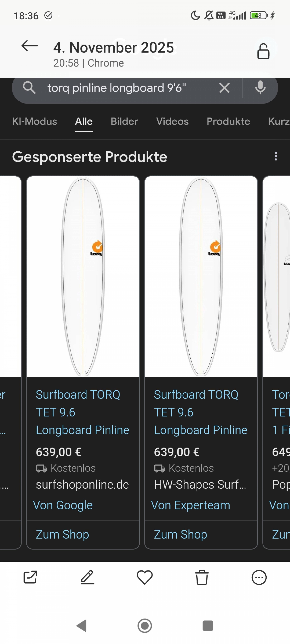
Task: Tap the edit pencil icon
Action: point(88,577)
